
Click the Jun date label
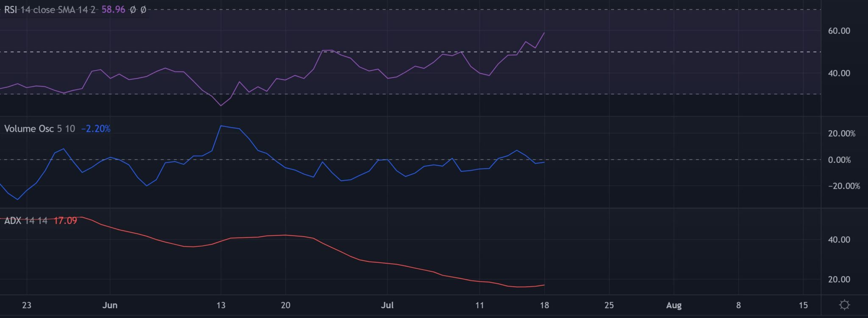click(110, 305)
